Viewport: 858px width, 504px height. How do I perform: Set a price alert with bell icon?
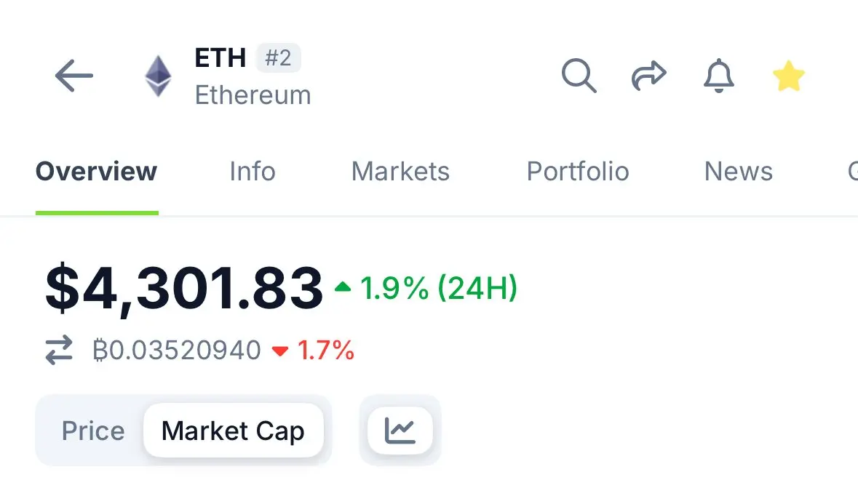click(x=718, y=76)
